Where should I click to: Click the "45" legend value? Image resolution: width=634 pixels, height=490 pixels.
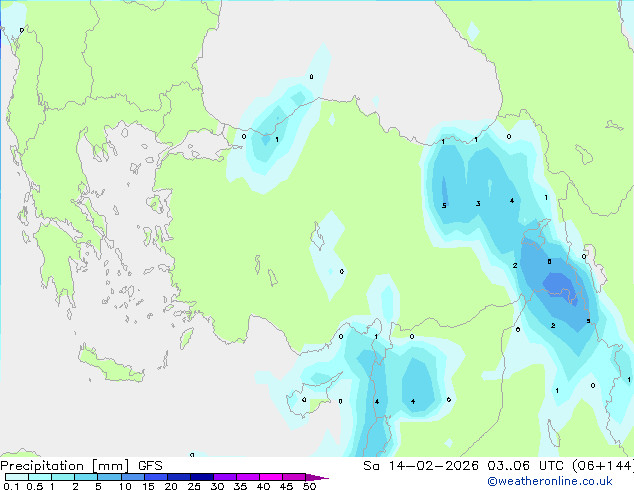(x=286, y=486)
